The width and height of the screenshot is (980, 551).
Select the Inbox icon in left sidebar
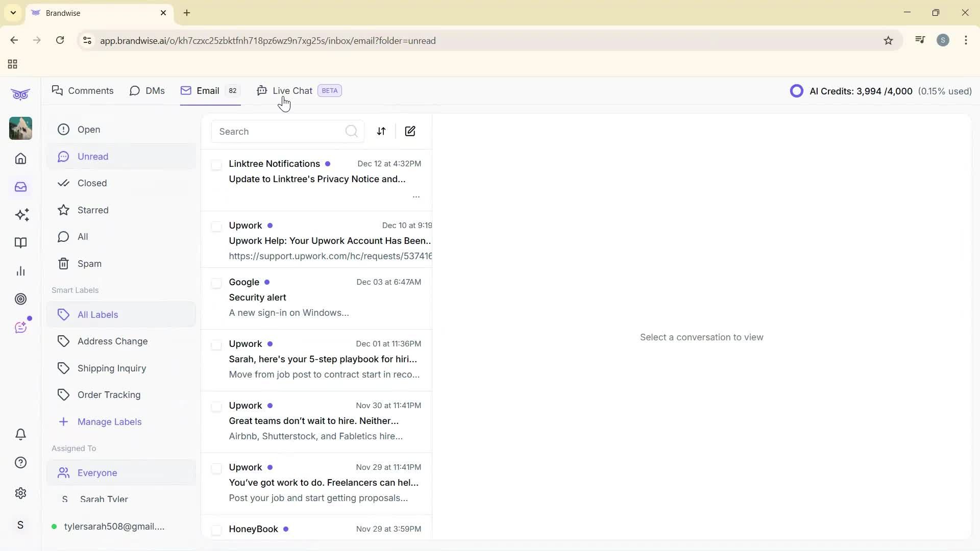pyautogui.click(x=20, y=187)
